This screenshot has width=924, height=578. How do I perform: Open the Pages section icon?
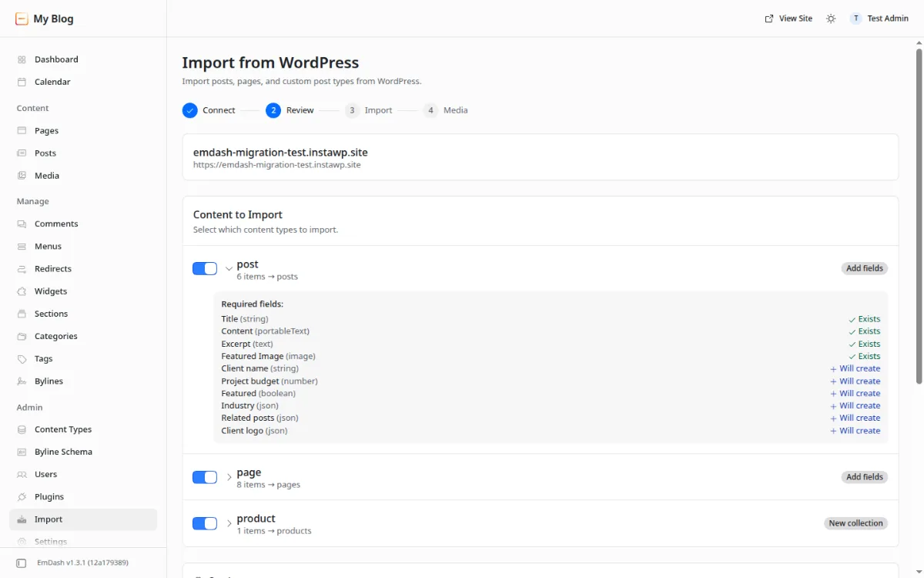(22, 131)
